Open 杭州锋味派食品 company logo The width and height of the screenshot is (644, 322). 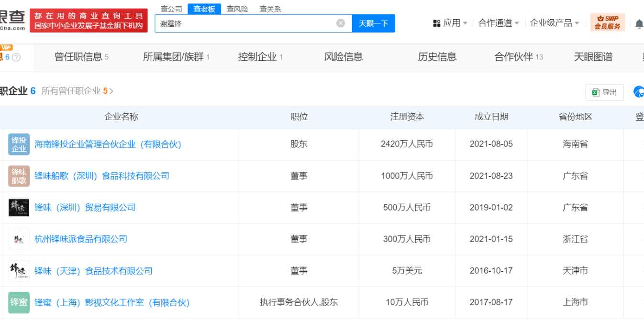point(19,239)
